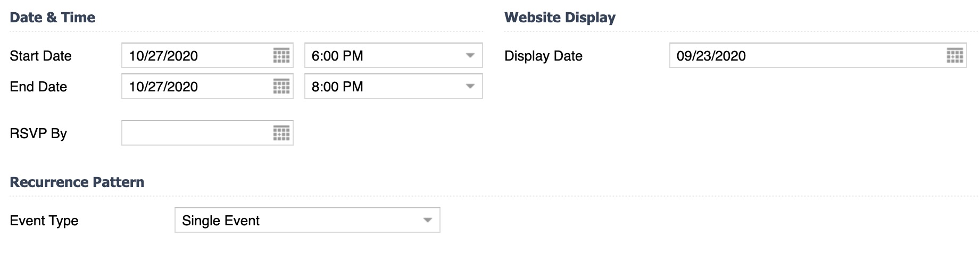The width and height of the screenshot is (980, 254).
Task: Expand the 6:00 PM start time dropdown
Action: tap(393, 55)
